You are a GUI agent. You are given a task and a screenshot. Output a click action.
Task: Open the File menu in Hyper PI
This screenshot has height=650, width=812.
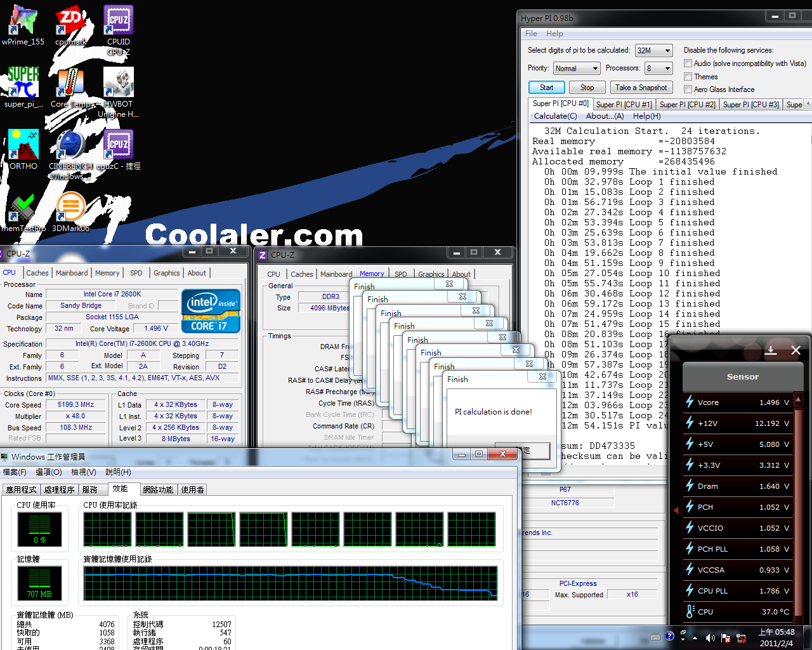pyautogui.click(x=531, y=34)
